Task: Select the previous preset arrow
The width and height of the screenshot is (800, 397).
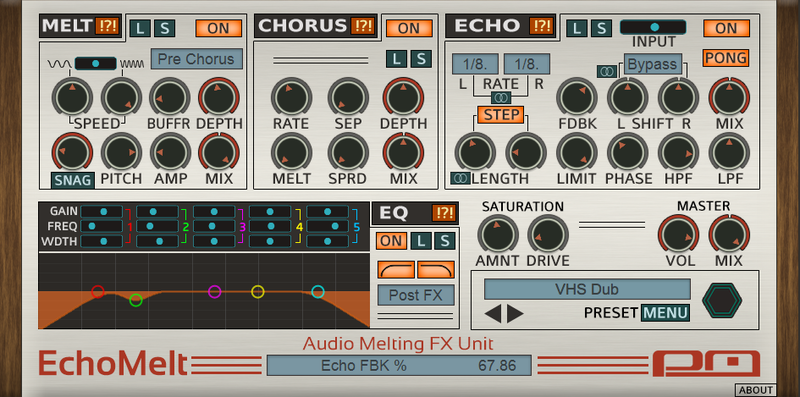Action: point(493,314)
